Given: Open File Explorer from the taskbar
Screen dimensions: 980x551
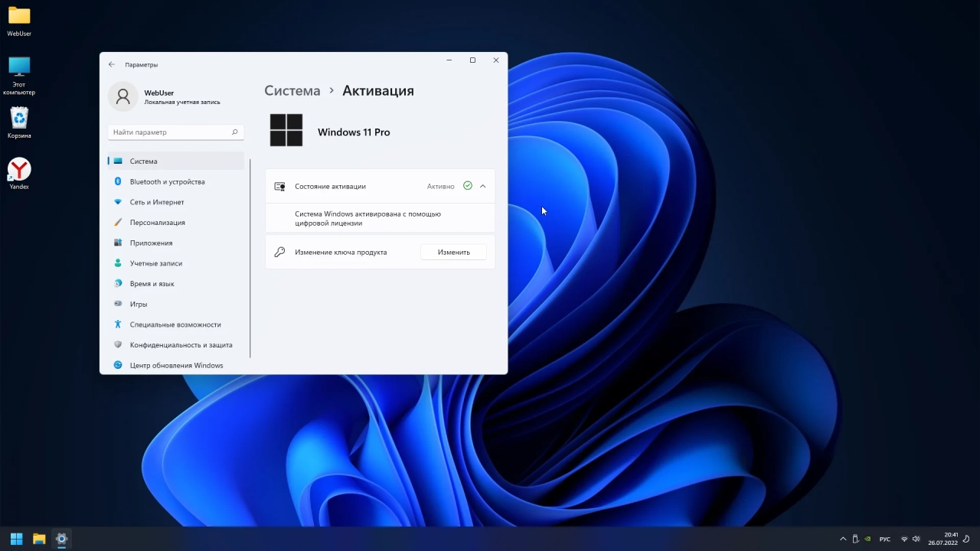Looking at the screenshot, I should 39,539.
